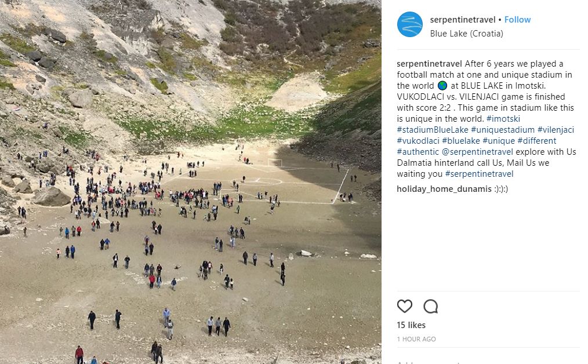
Task: Open the #vilenjaci hashtag
Action: coord(556,130)
